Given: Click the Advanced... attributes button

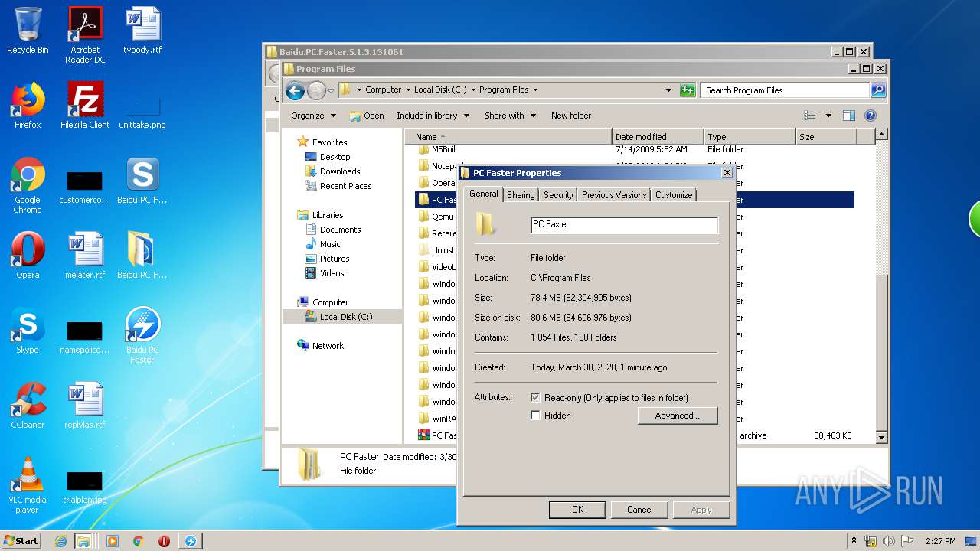Looking at the screenshot, I should point(678,416).
